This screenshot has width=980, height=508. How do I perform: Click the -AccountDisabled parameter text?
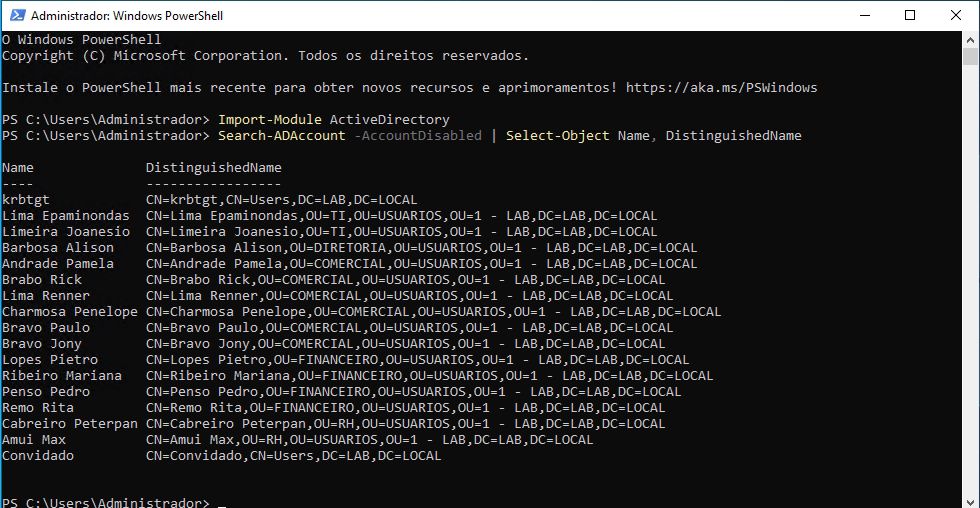[x=418, y=136]
